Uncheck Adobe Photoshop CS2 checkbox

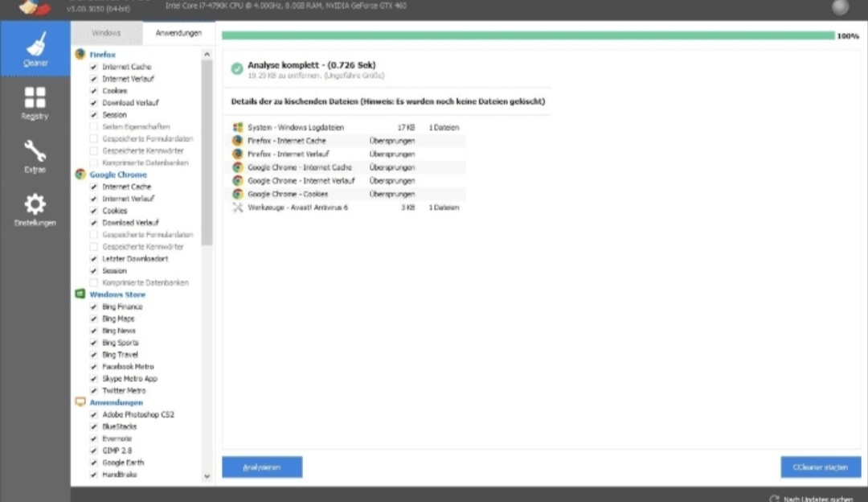93,414
